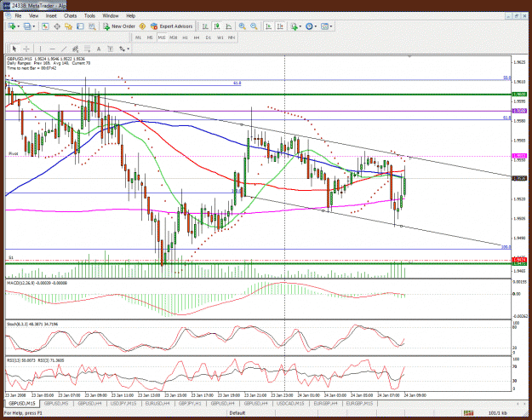Open the Tools menu
532x420 pixels.
pyautogui.click(x=89, y=15)
